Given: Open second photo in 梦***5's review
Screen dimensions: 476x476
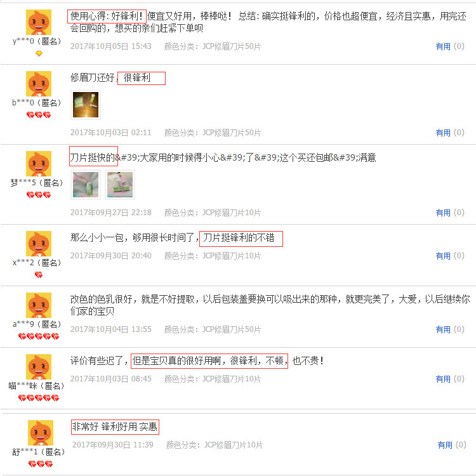Looking at the screenshot, I should click(x=120, y=185).
